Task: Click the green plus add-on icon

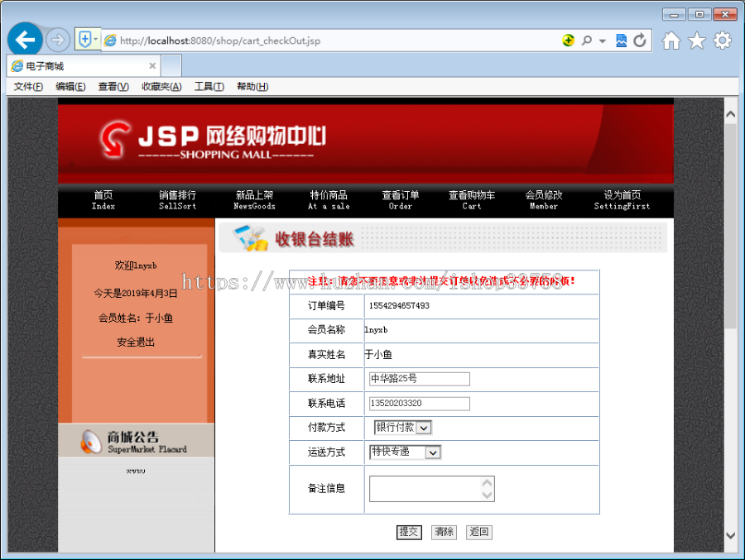Action: coord(568,41)
